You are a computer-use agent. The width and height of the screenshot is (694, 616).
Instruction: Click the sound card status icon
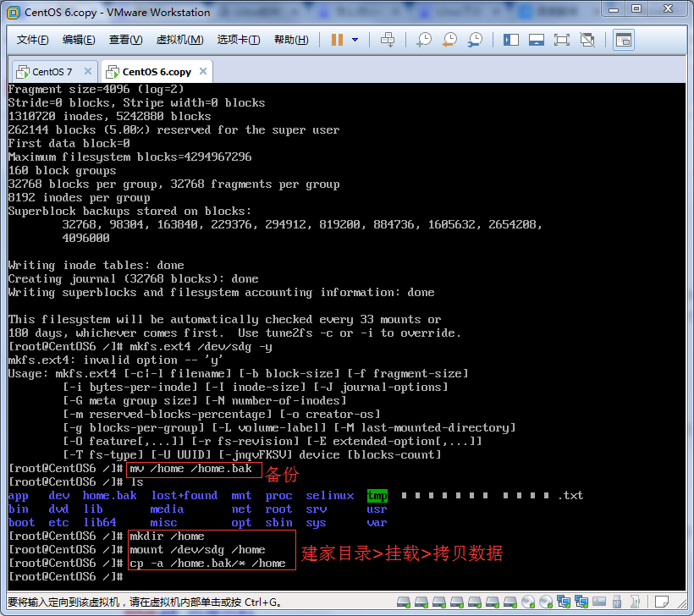point(599,602)
